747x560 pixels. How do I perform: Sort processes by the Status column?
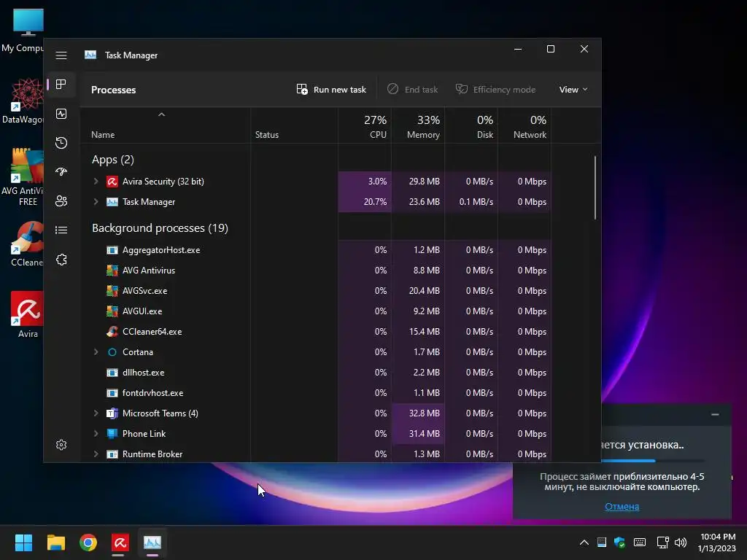[267, 135]
